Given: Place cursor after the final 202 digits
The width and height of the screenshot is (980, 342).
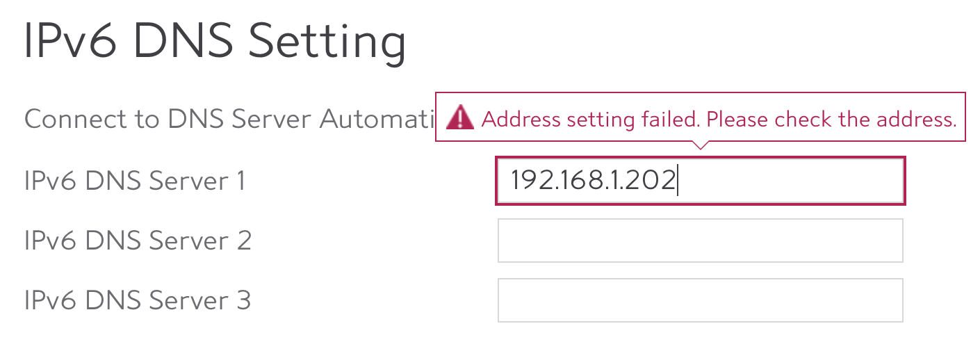Looking at the screenshot, I should (677, 181).
